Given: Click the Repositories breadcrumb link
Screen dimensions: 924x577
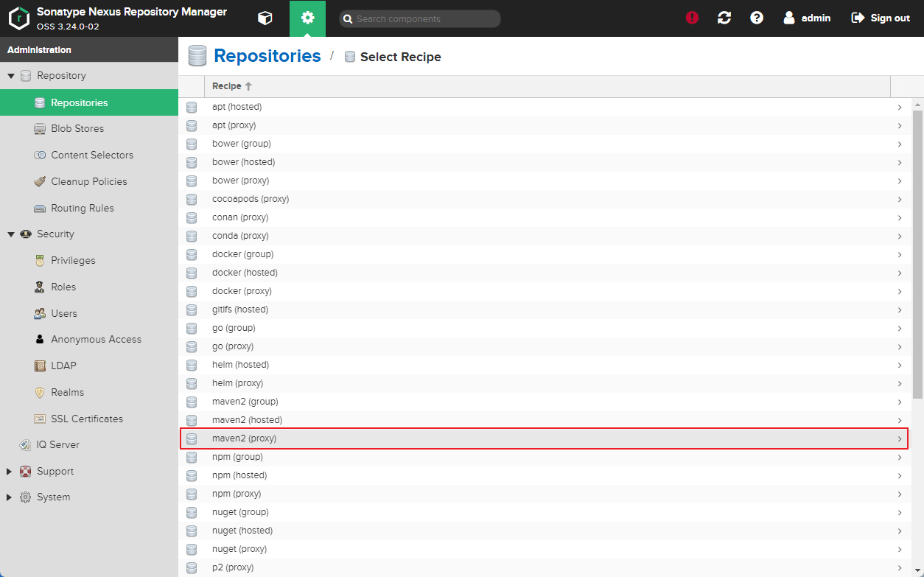Looking at the screenshot, I should [x=267, y=56].
